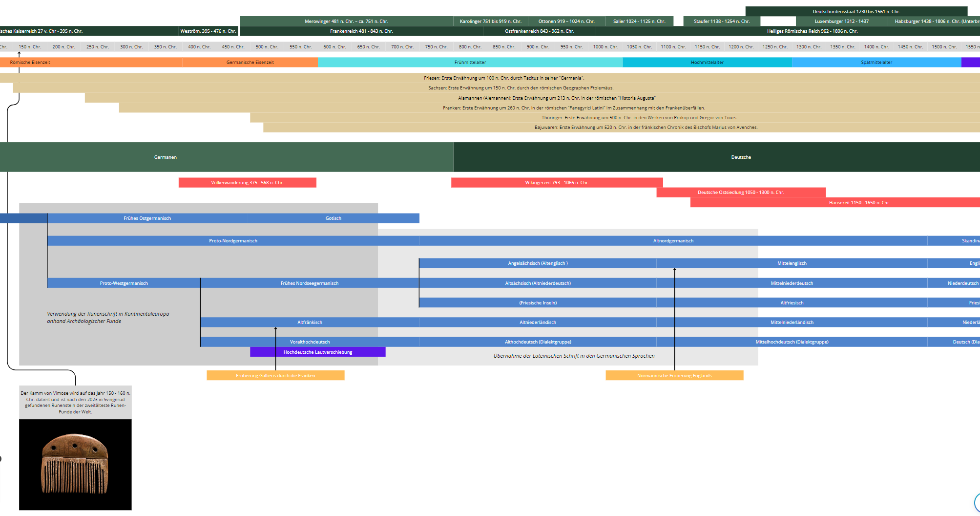Click the Normannische Eroberung Englands box

674,376
